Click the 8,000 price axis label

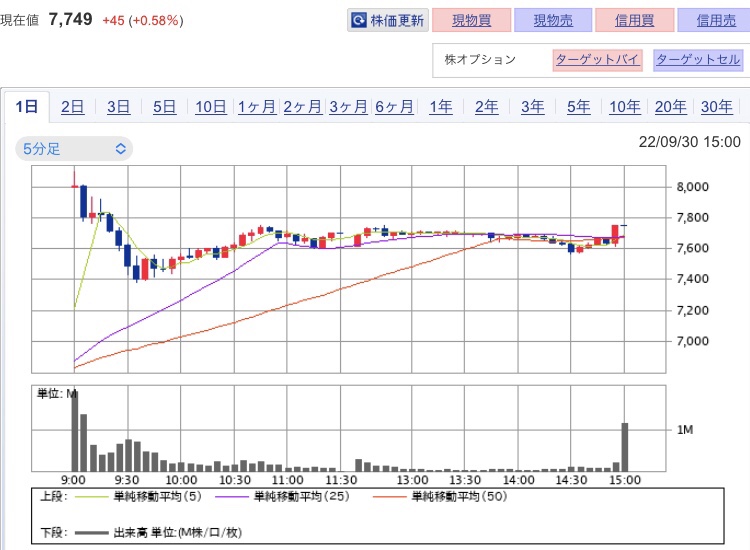coord(692,187)
